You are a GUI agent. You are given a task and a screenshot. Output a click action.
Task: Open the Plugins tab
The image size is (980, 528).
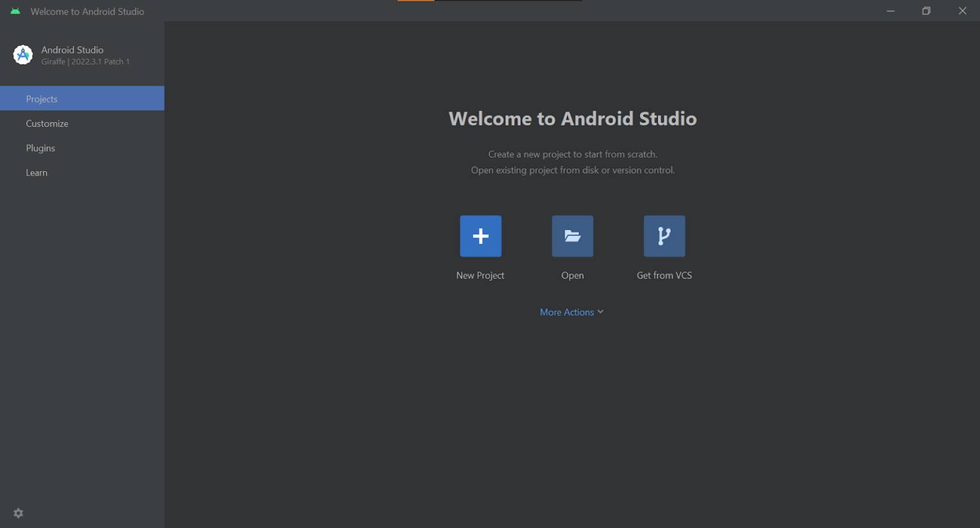click(82, 147)
